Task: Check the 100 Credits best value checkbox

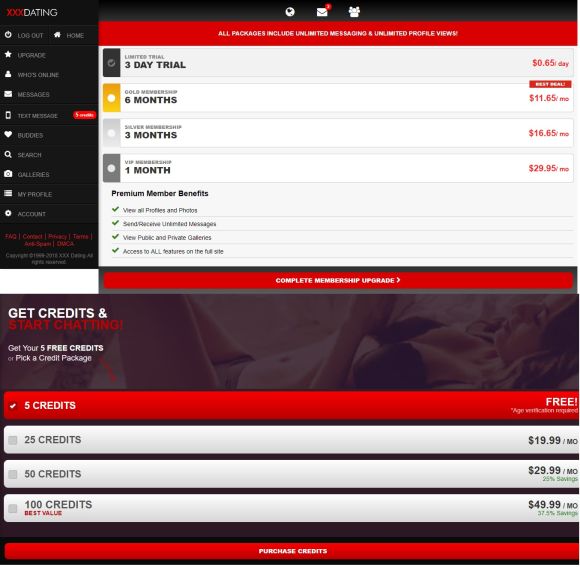Action: pyautogui.click(x=13, y=509)
